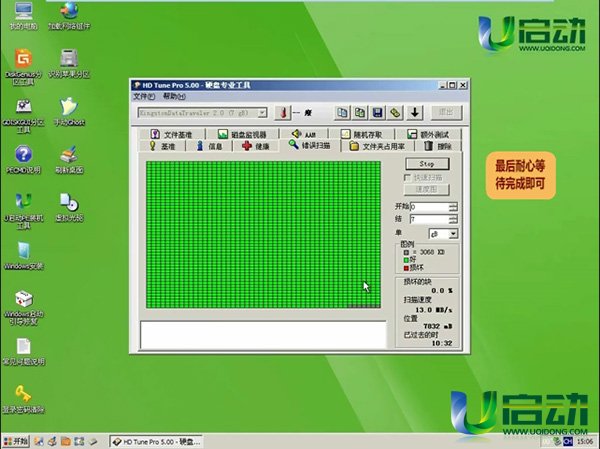Open the 文件(F) menu
600x449 pixels.
tap(144, 97)
